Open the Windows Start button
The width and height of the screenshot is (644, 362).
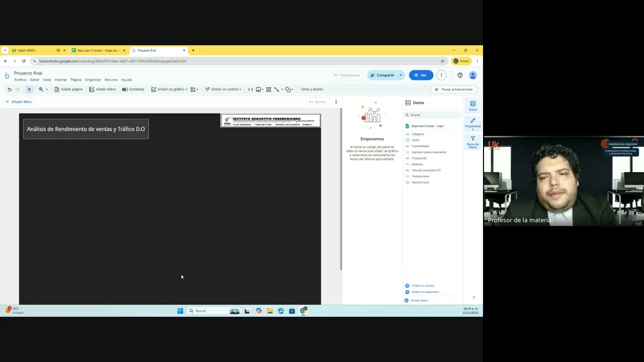pyautogui.click(x=180, y=311)
